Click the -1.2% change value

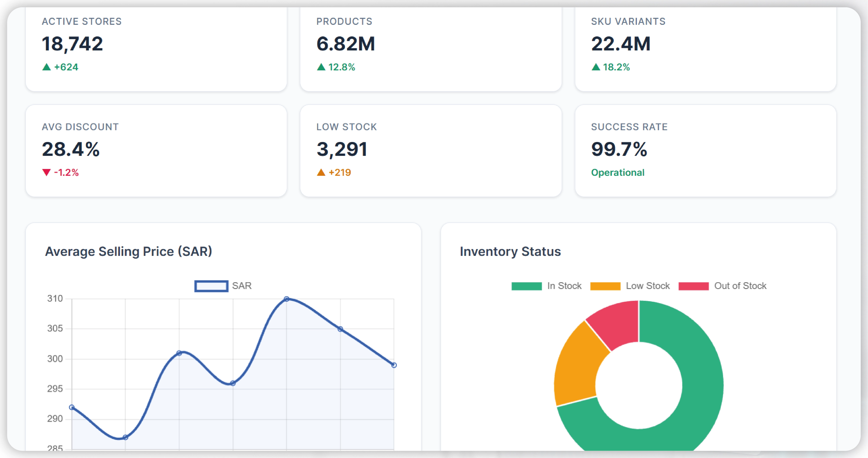[x=66, y=172]
